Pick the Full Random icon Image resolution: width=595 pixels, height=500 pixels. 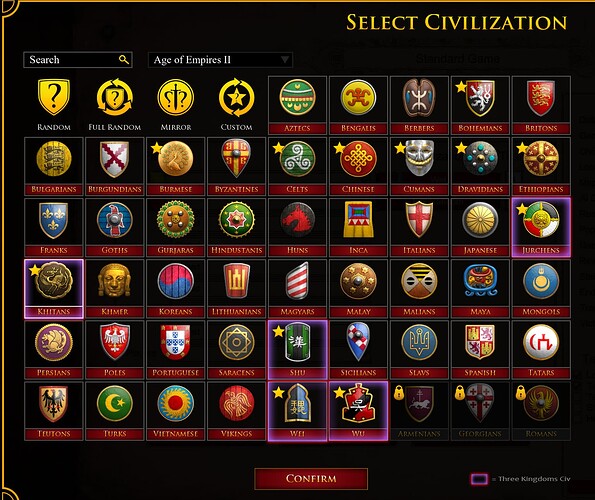coord(114,97)
